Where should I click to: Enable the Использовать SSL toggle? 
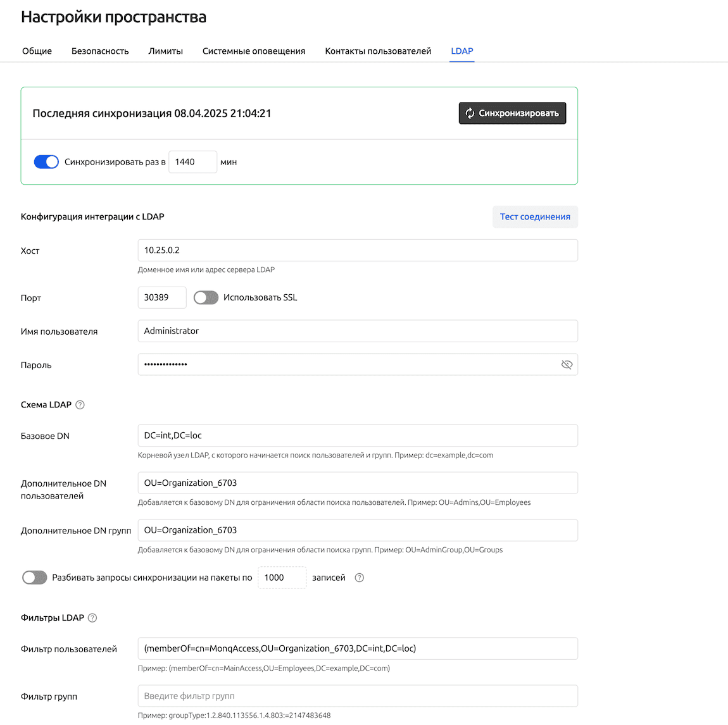206,297
